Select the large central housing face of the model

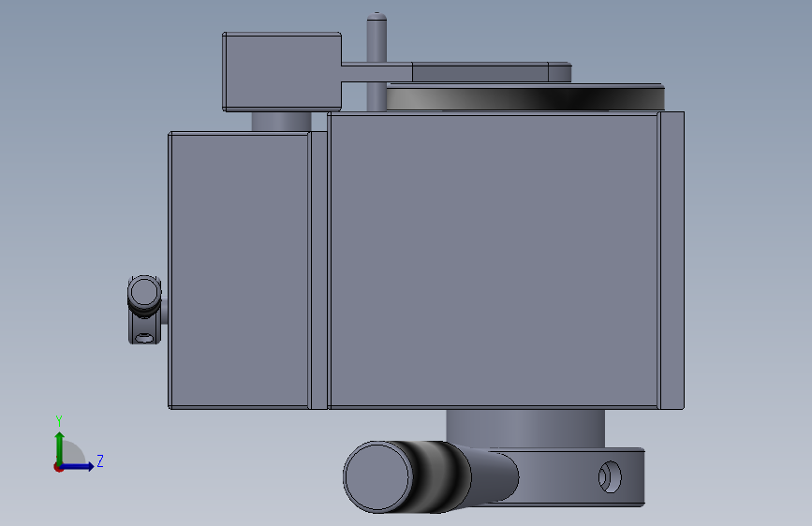[x=495, y=260]
